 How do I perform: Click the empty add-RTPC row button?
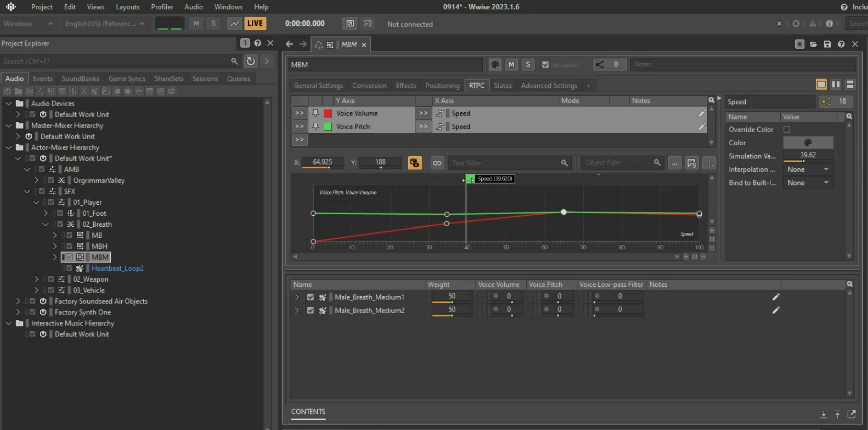tap(299, 140)
